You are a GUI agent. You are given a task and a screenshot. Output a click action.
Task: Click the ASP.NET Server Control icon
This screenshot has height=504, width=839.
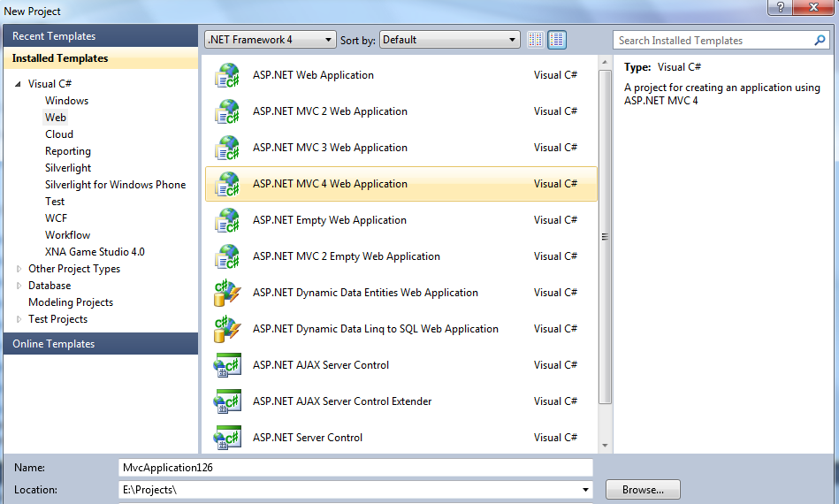227,438
